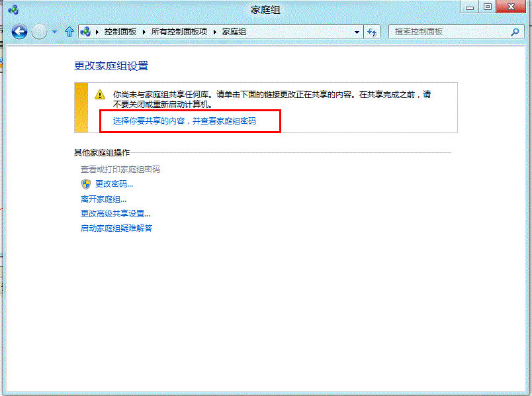532x396 pixels.
Task: Click the UAC shield beside 更改密码
Action: point(85,183)
